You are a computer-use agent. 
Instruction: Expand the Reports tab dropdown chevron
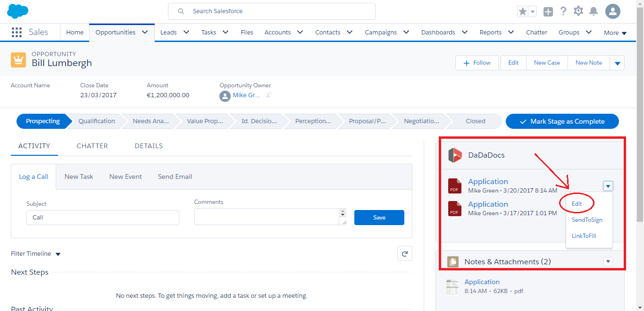511,32
